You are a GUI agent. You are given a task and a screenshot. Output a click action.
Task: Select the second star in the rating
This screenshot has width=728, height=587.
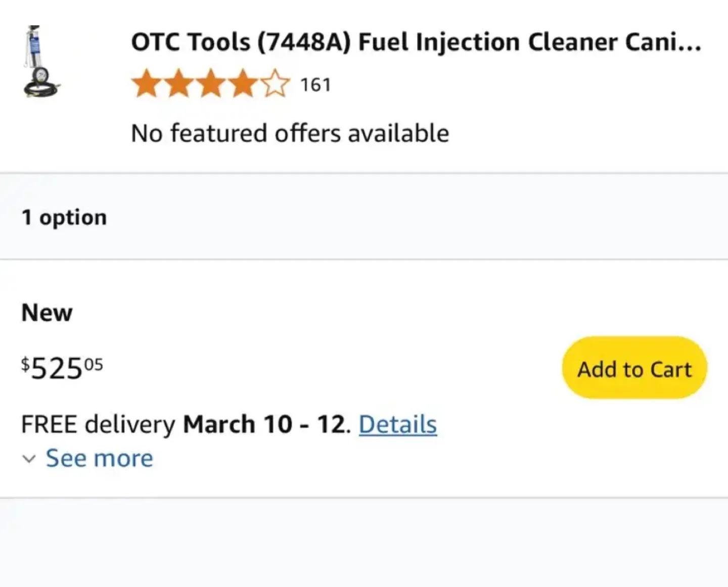[x=179, y=83]
